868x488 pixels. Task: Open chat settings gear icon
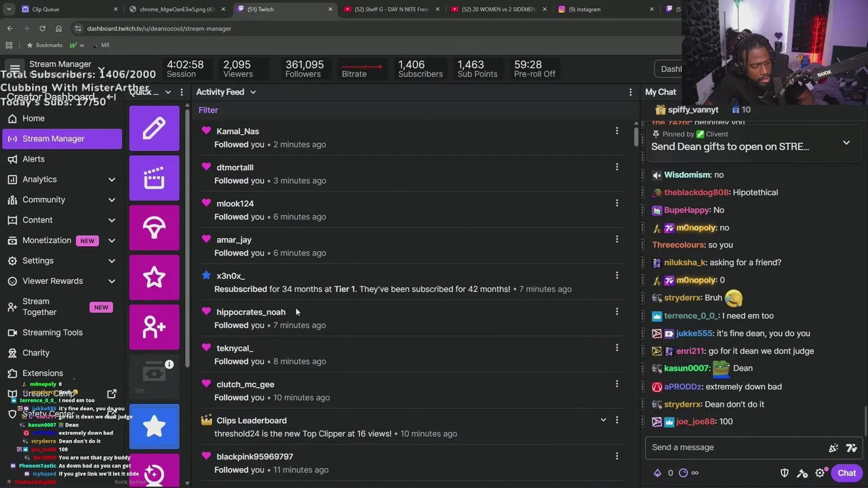coord(820,473)
